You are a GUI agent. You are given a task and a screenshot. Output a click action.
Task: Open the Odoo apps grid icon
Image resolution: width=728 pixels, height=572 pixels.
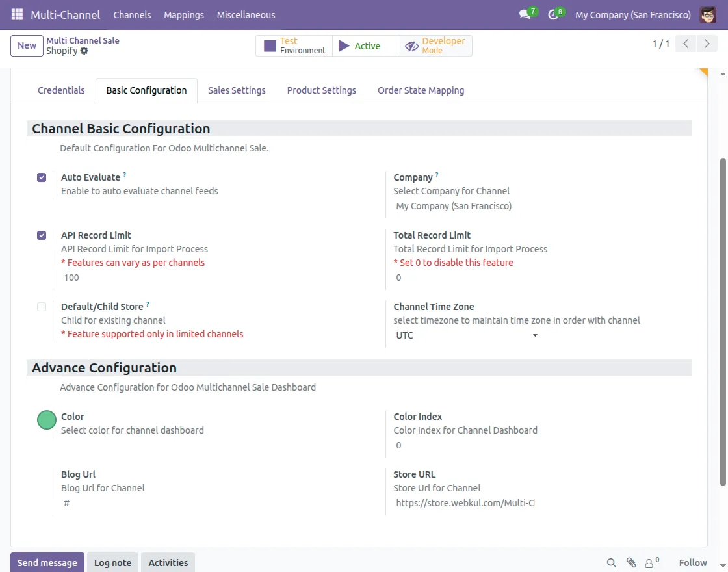tap(16, 14)
